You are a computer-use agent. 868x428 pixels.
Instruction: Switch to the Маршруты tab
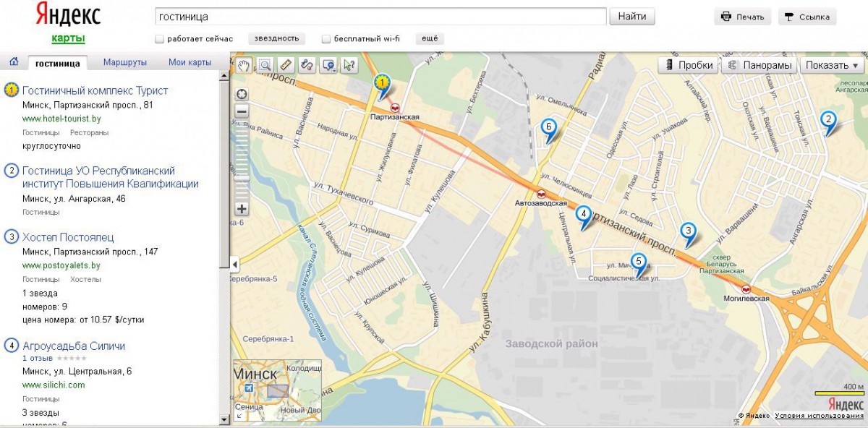(125, 63)
